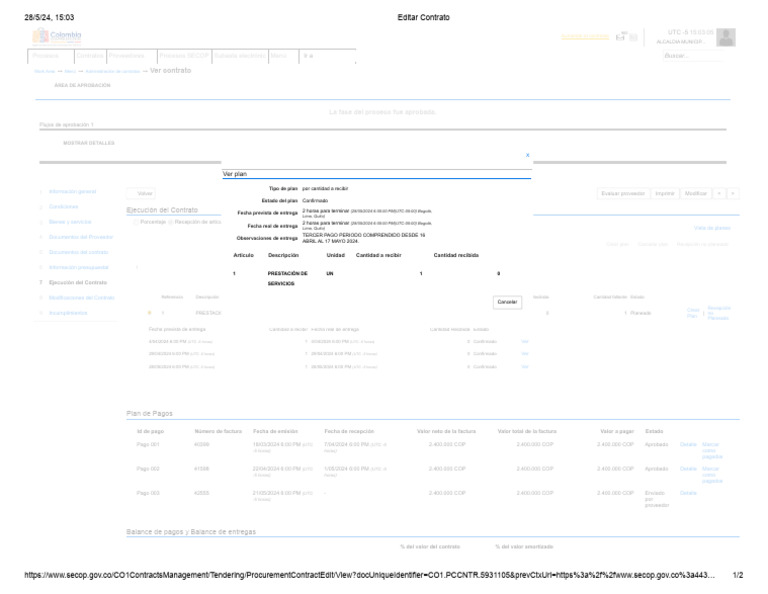Click Ver for 4/04/2024 delivery row
The height and width of the screenshot is (594, 768).
click(x=525, y=341)
